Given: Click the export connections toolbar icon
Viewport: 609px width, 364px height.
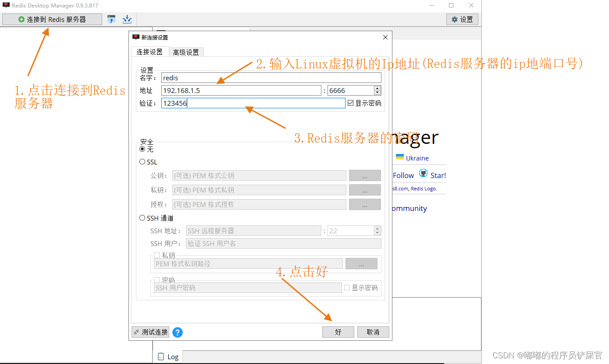Looking at the screenshot, I should tap(127, 19).
